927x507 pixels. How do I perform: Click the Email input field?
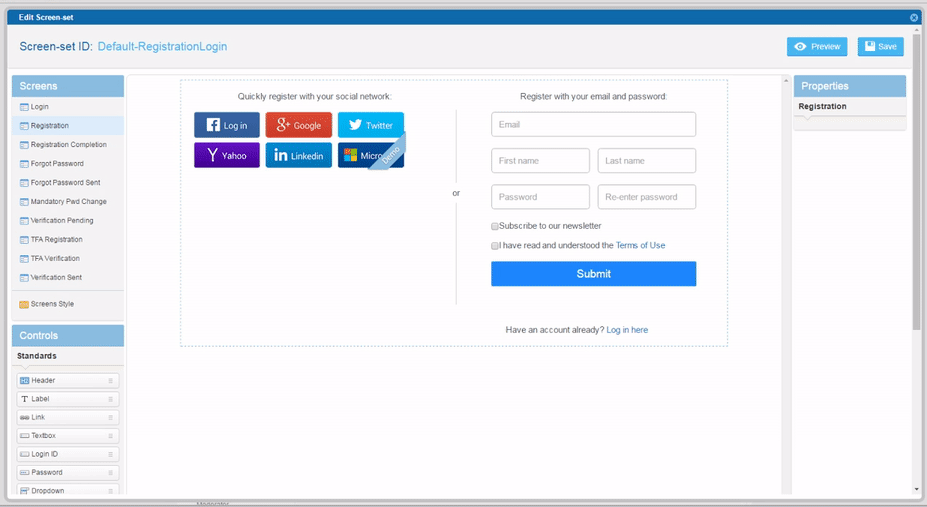(x=593, y=124)
